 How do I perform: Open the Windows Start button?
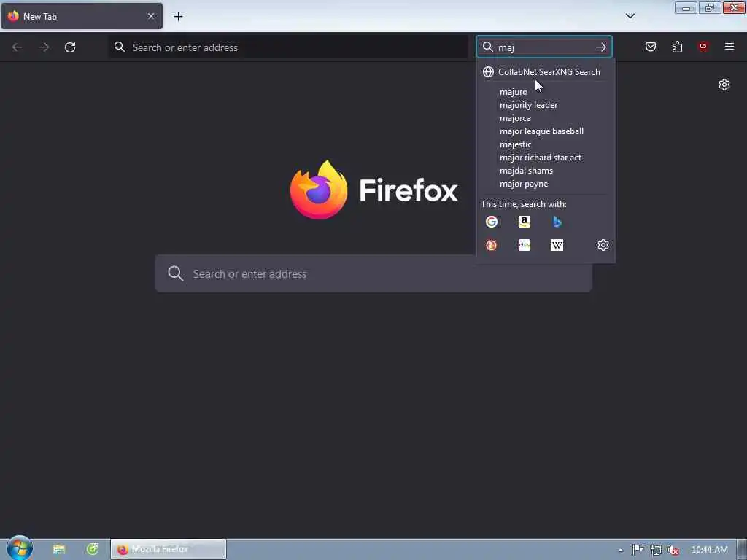(x=19, y=548)
